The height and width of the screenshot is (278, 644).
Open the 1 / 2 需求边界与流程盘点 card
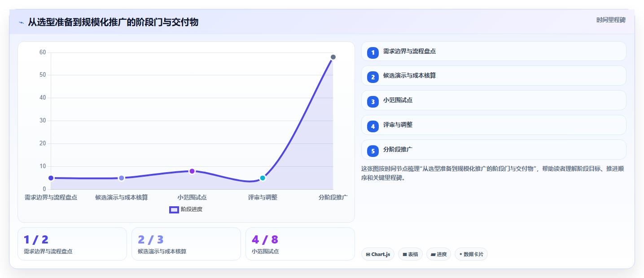click(x=72, y=244)
